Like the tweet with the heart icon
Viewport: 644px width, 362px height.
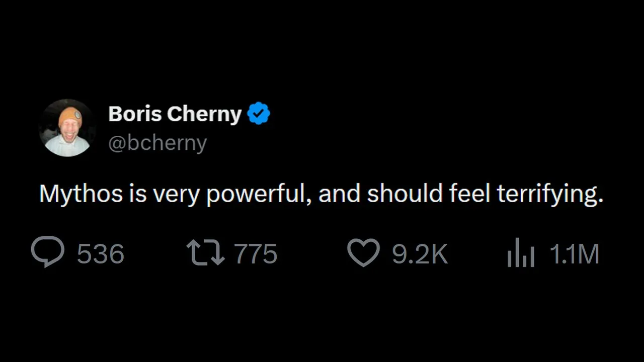pyautogui.click(x=363, y=253)
